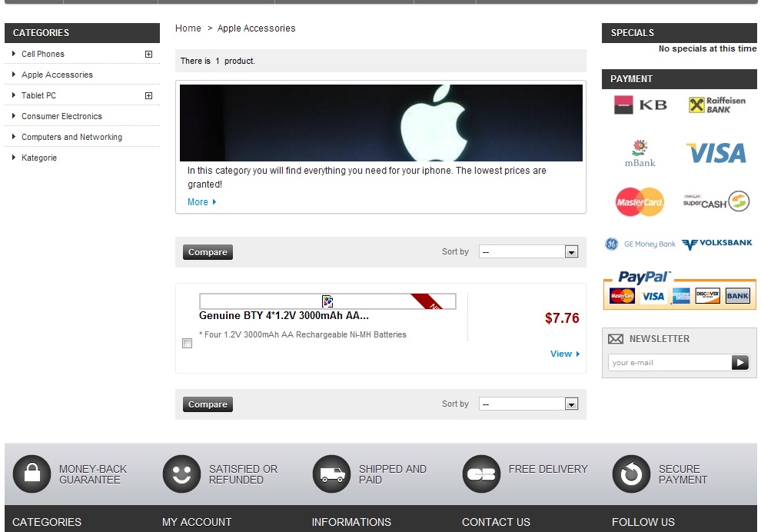The image size is (761, 532).
Task: Click the More link under description
Action: [201, 202]
